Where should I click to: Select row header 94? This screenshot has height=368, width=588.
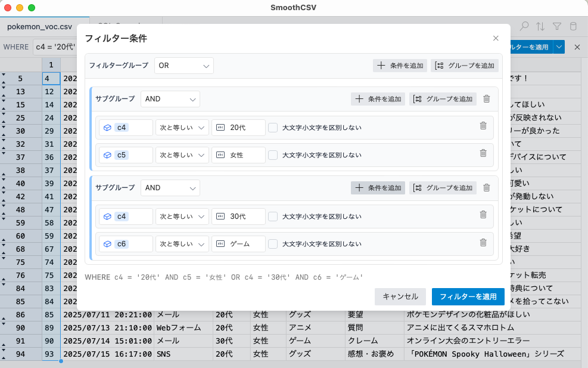[x=21, y=354]
